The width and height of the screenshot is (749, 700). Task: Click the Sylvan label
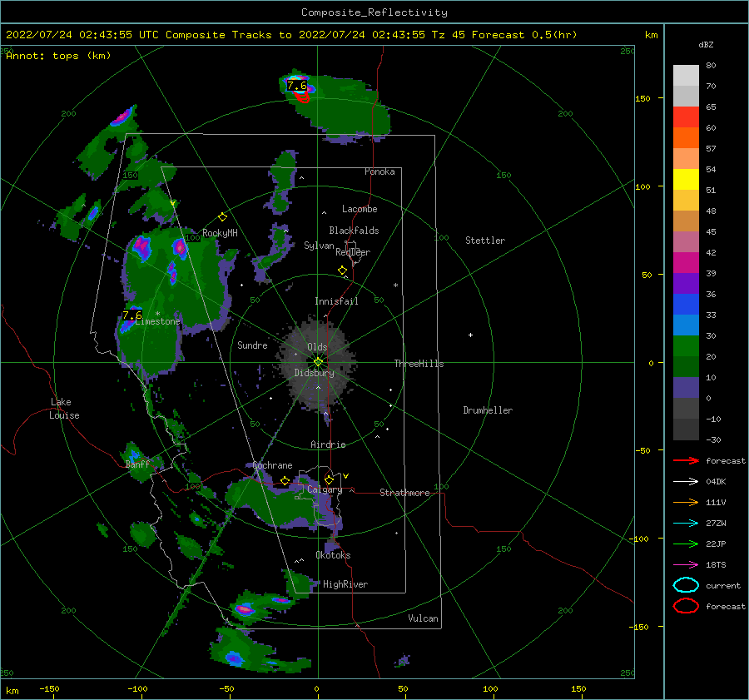319,246
